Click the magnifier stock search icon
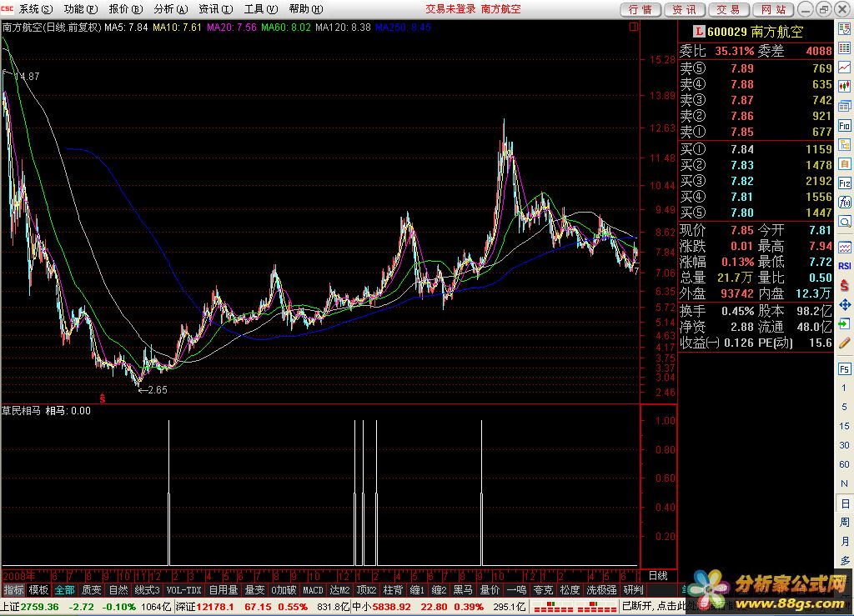Viewport: 854px width, 616px height. pos(844,222)
